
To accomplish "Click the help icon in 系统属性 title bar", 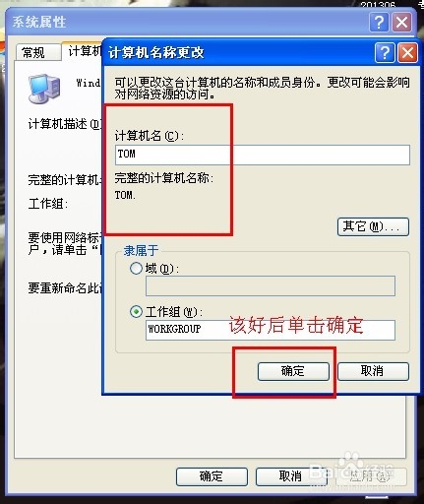I will tap(379, 23).
